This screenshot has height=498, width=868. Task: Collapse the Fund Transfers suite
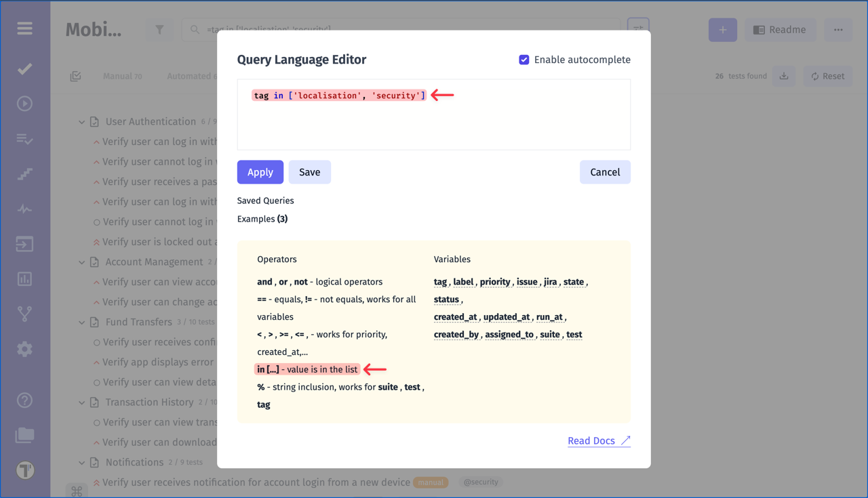[x=83, y=322]
